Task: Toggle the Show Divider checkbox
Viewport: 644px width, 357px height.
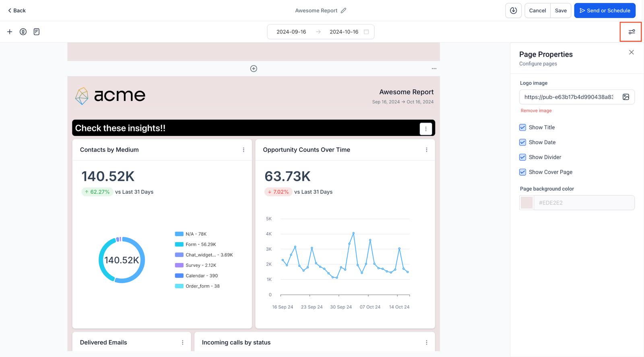Action: tap(522, 157)
